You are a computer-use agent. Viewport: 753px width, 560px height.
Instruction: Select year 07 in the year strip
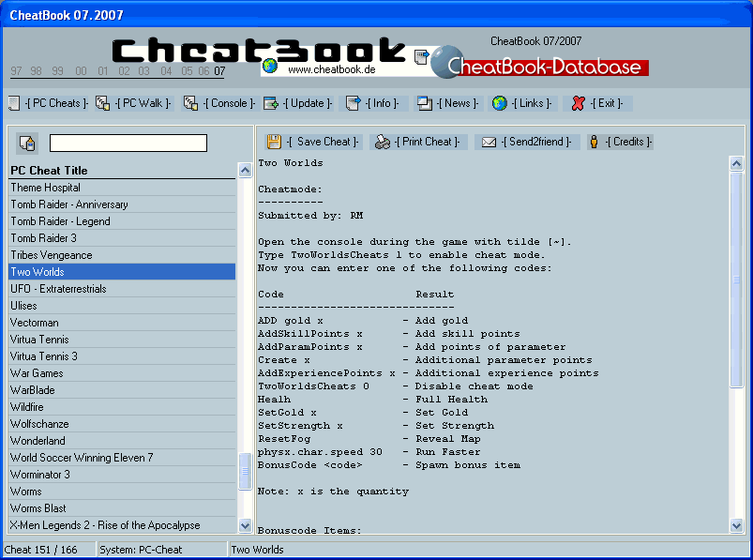click(x=220, y=71)
